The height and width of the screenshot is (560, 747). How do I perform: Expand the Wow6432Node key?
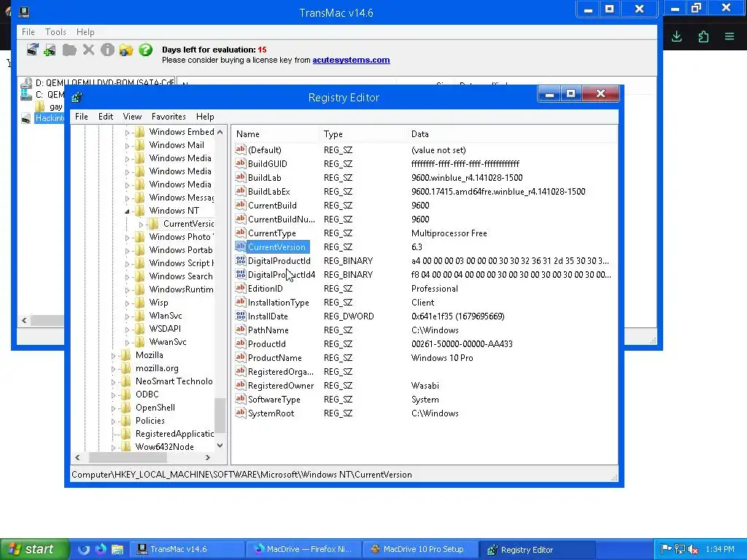pos(113,448)
